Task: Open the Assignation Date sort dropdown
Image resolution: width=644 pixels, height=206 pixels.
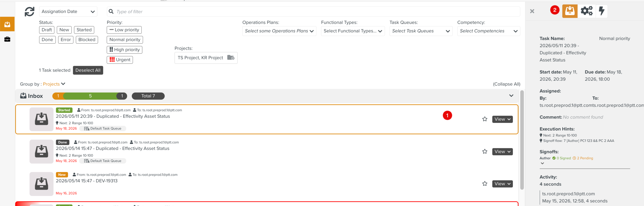Action: pyautogui.click(x=68, y=12)
